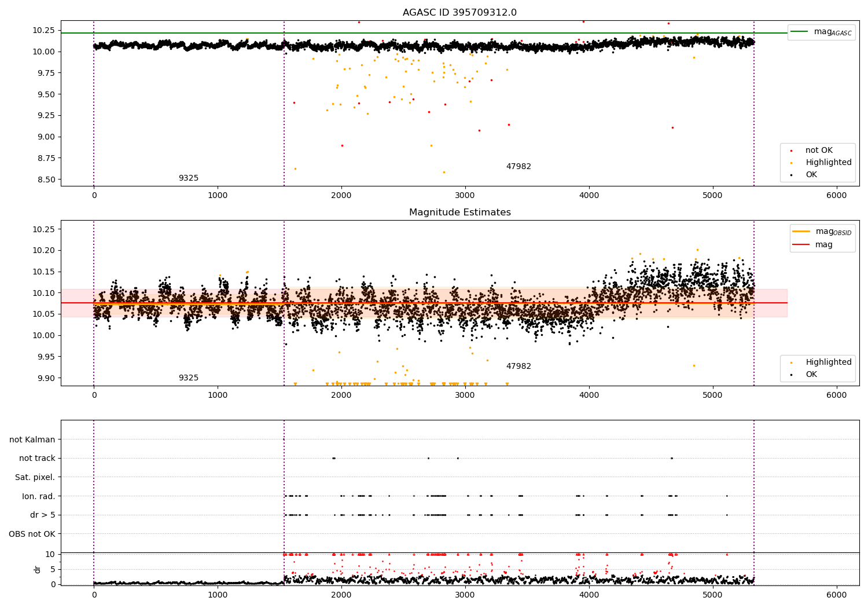Image resolution: width=868 pixels, height=608 pixels.
Task: Click the rotated "dr" axis label
Action: (x=38, y=569)
